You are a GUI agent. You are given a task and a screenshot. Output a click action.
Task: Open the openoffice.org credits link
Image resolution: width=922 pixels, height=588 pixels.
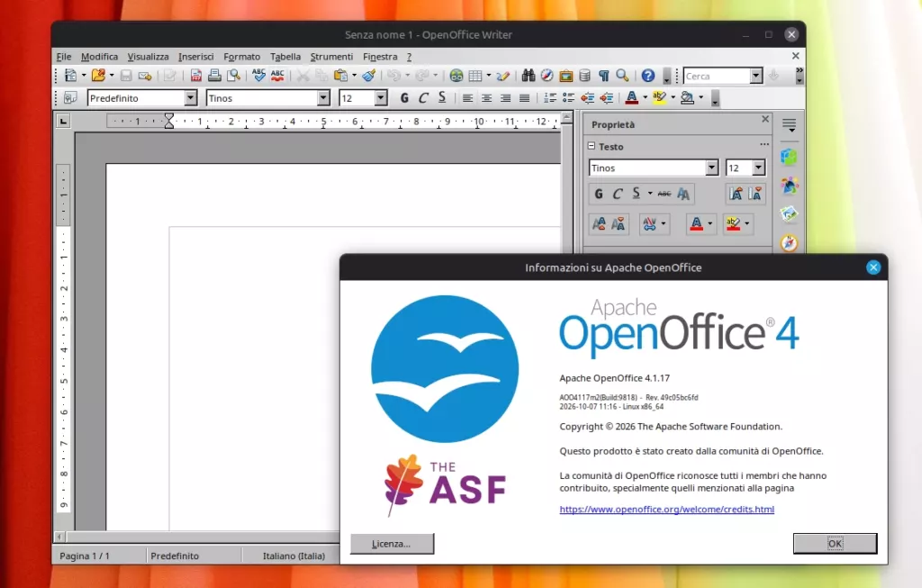667,509
